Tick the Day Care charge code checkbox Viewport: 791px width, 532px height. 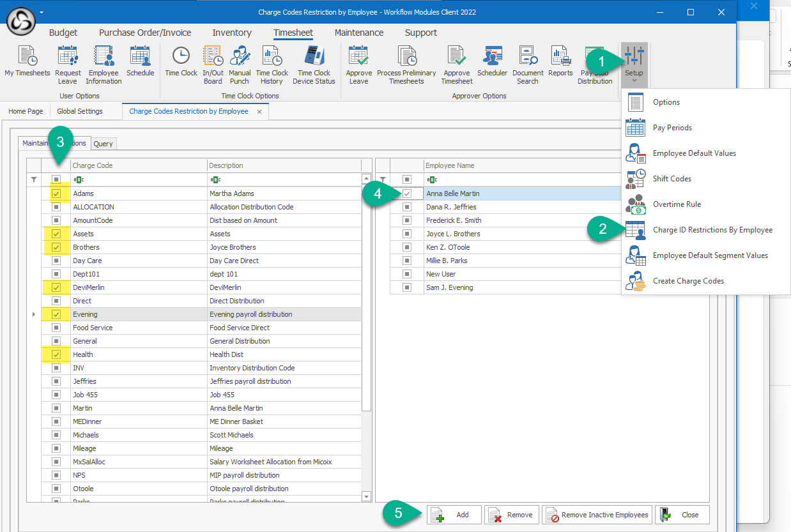click(x=56, y=261)
